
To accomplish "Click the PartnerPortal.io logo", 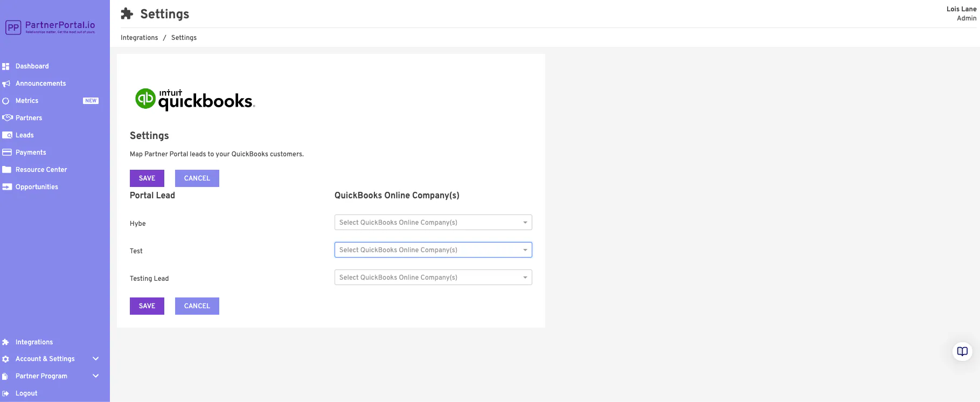I will click(50, 27).
